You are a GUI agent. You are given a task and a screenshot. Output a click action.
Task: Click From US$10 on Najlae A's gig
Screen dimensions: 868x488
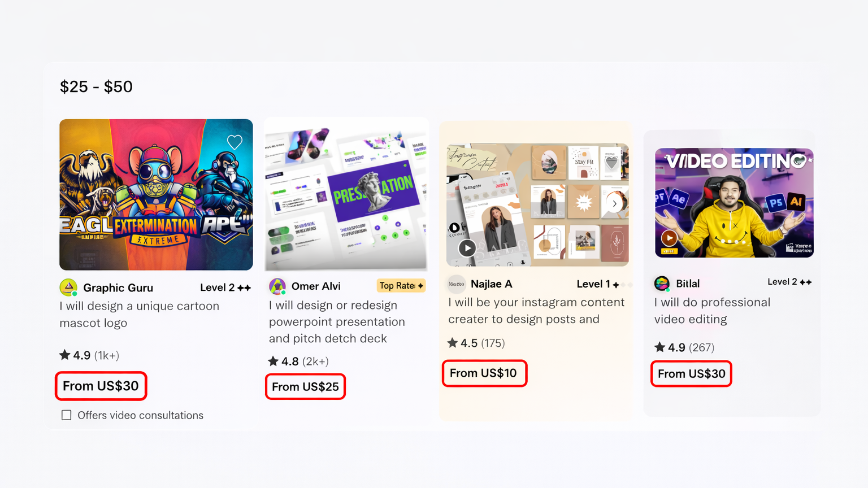point(484,373)
